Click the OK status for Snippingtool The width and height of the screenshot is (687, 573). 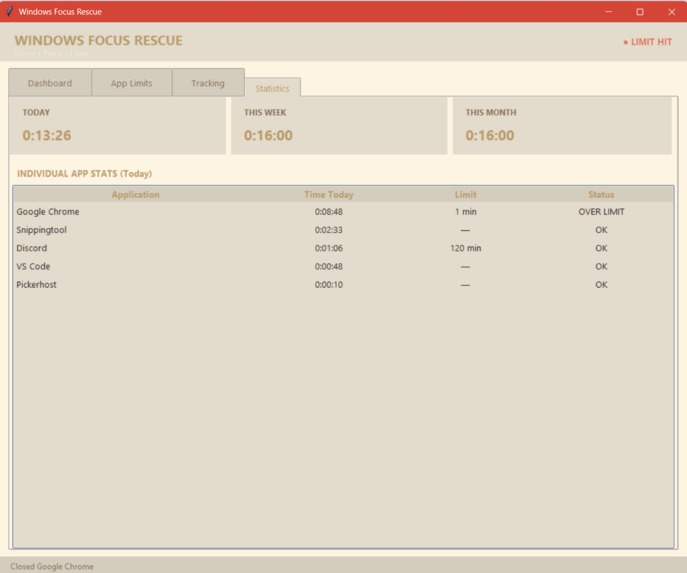601,230
